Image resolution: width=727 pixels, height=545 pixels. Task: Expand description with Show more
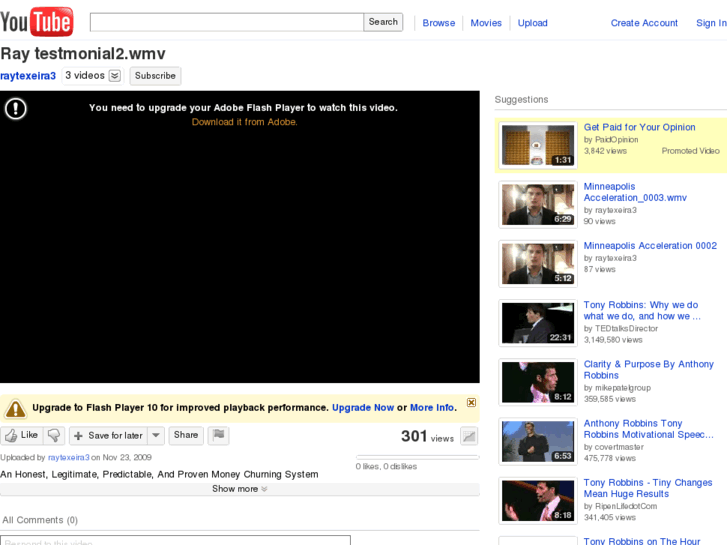coord(240,489)
